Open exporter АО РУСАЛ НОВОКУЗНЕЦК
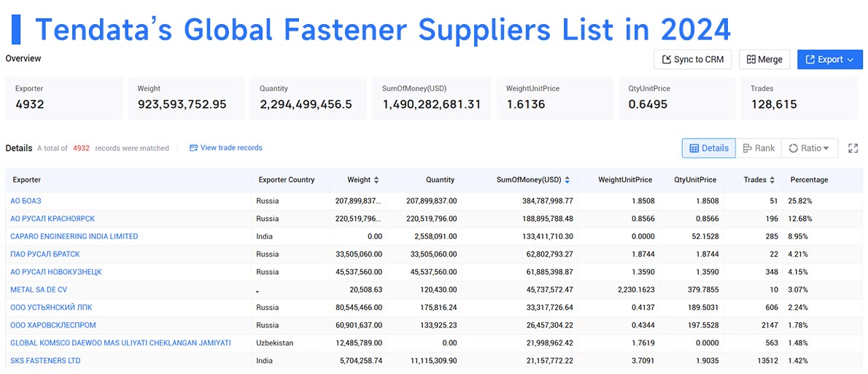Image resolution: width=868 pixels, height=374 pixels. pos(56,272)
